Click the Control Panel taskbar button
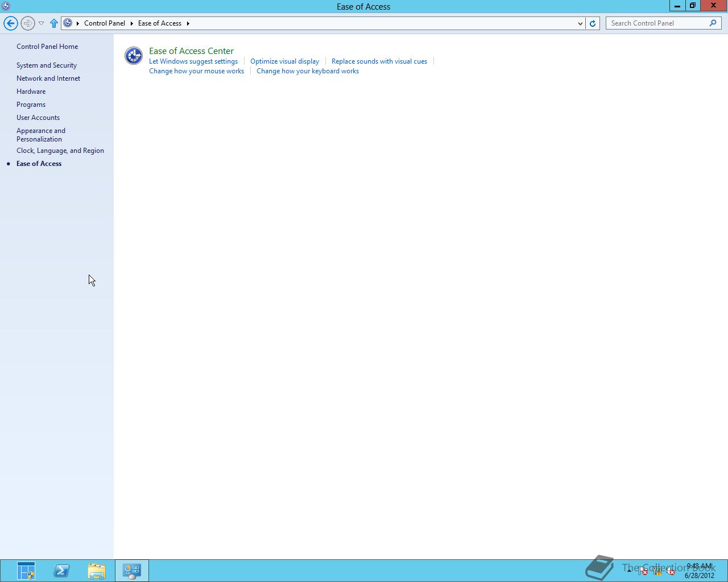 coord(132,571)
